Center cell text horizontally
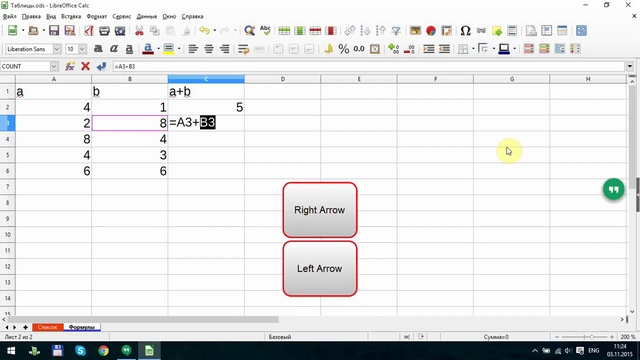The image size is (640, 360). click(x=209, y=49)
